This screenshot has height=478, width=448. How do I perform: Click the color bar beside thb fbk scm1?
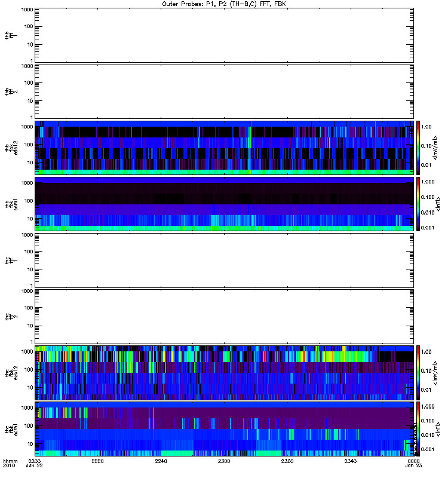pos(418,204)
